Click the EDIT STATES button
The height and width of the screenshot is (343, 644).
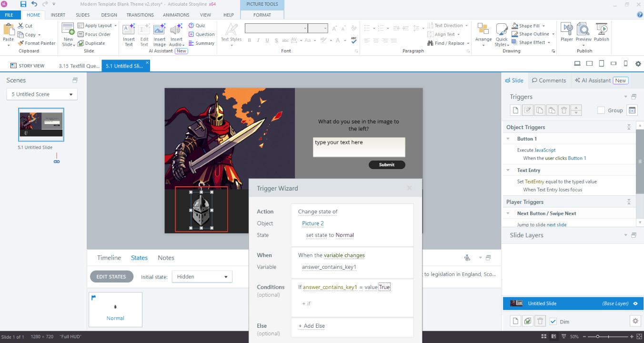pos(111,277)
